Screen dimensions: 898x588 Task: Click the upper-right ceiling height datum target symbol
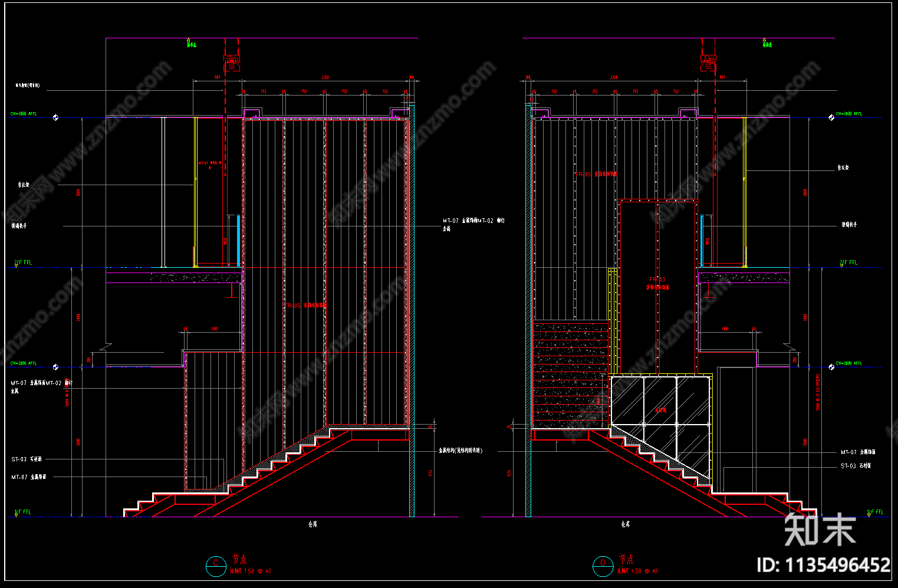click(x=831, y=117)
